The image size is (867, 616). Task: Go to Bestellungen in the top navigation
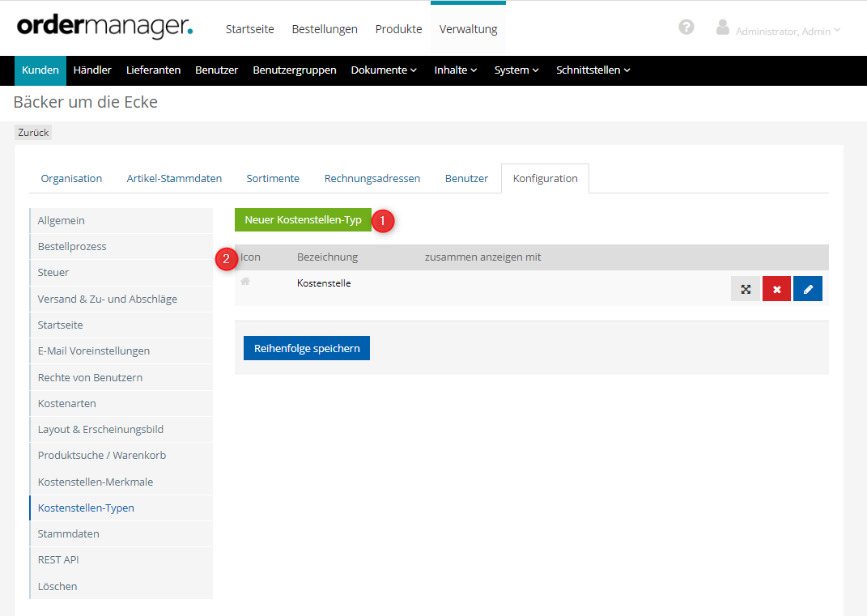coord(325,29)
